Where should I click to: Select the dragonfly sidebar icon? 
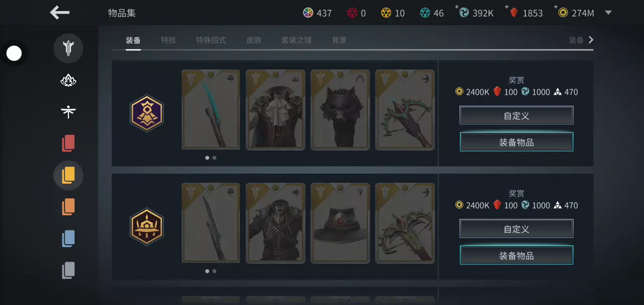pyautogui.click(x=68, y=112)
